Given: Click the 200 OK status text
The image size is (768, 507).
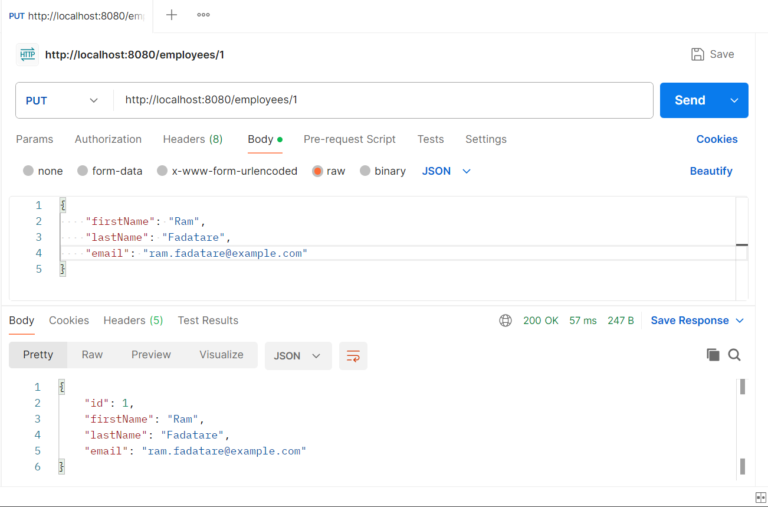Looking at the screenshot, I should click(541, 320).
